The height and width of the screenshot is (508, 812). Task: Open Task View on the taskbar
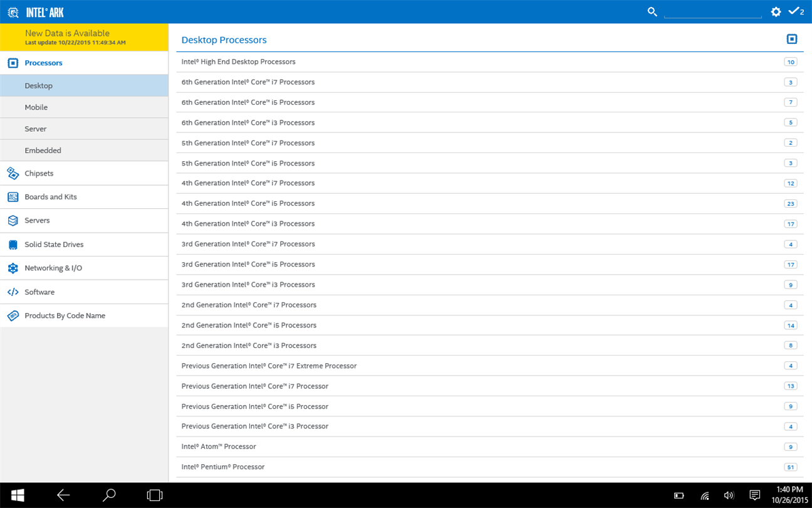154,495
